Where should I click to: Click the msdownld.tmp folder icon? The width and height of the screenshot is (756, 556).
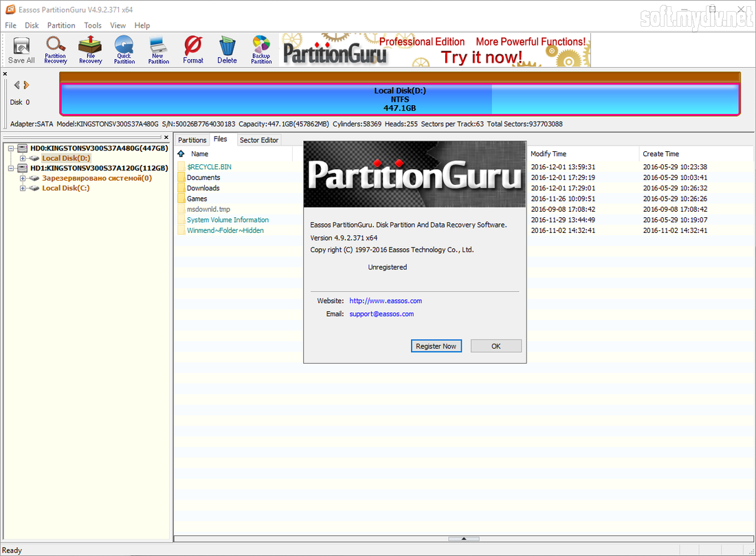coord(181,210)
